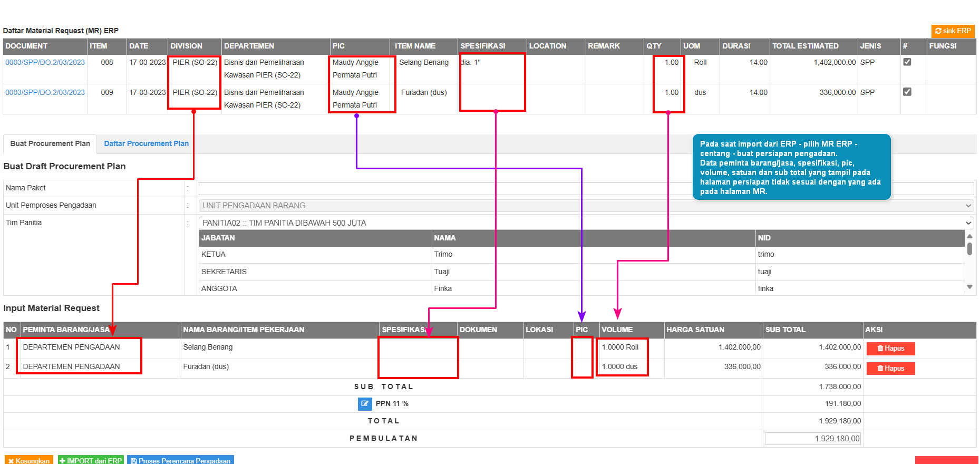Screen dimensions: 980x464
Task: Click the Daftar Material Request (MR) ERP title
Action: click(61, 31)
